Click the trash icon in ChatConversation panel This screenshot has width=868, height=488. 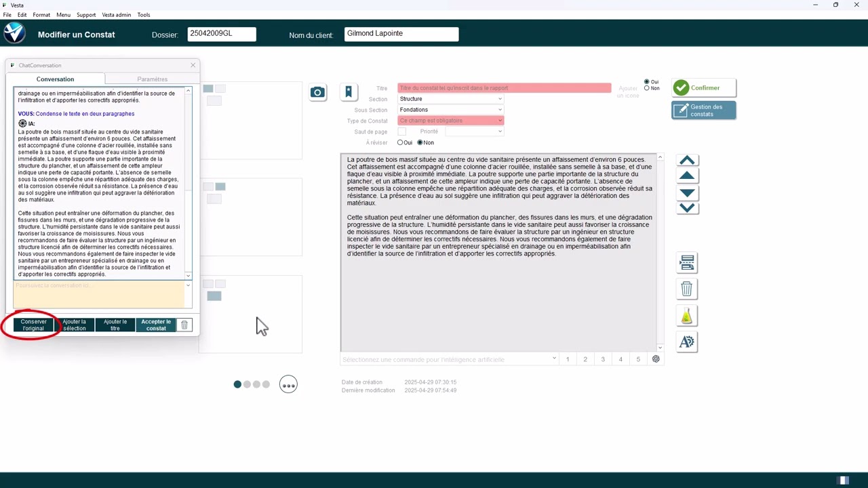click(x=184, y=325)
